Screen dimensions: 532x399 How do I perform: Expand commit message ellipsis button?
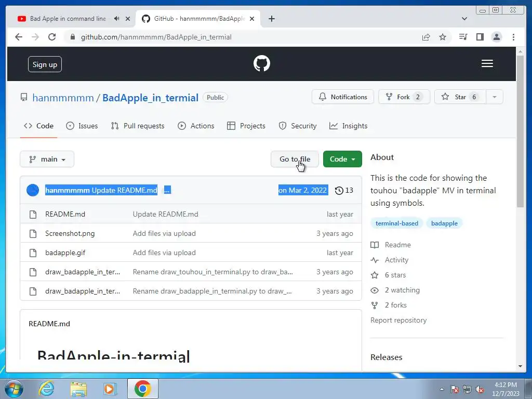(167, 190)
